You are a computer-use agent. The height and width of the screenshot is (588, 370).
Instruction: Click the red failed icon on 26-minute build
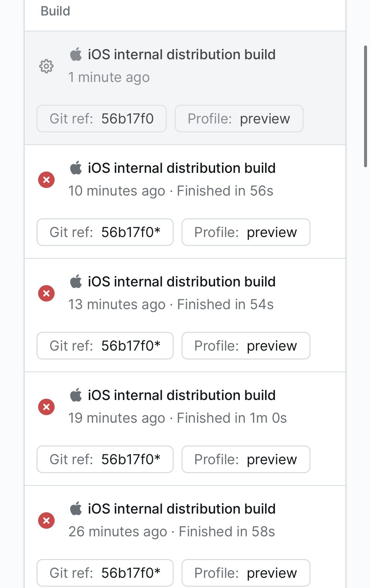pos(46,521)
